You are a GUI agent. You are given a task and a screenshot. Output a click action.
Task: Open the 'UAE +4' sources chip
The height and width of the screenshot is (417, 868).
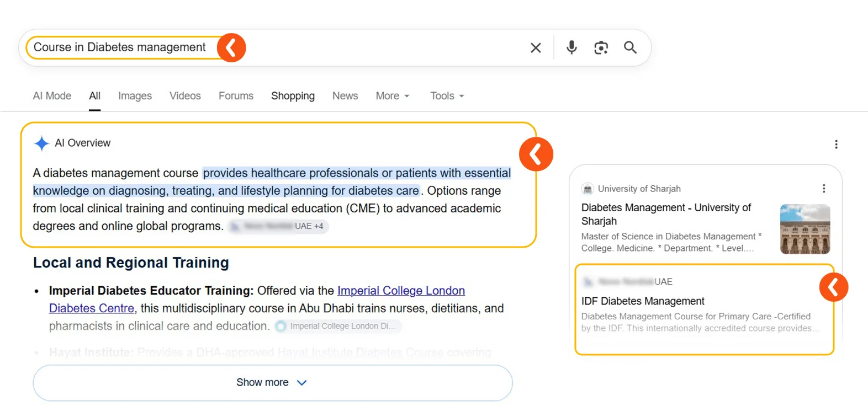point(278,226)
